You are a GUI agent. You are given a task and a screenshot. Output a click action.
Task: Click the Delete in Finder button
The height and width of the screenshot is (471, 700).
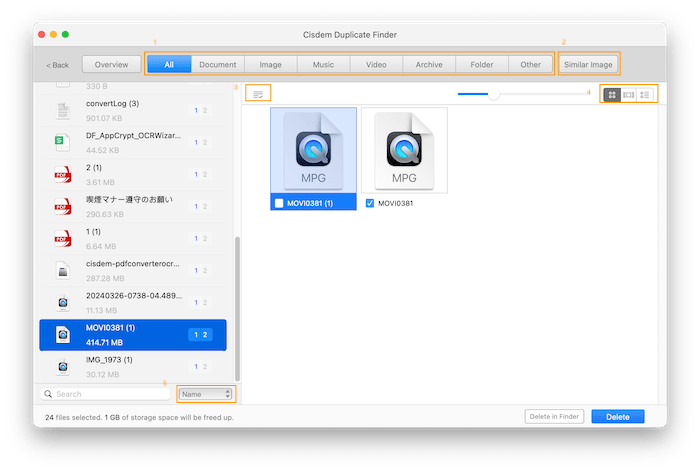click(553, 416)
